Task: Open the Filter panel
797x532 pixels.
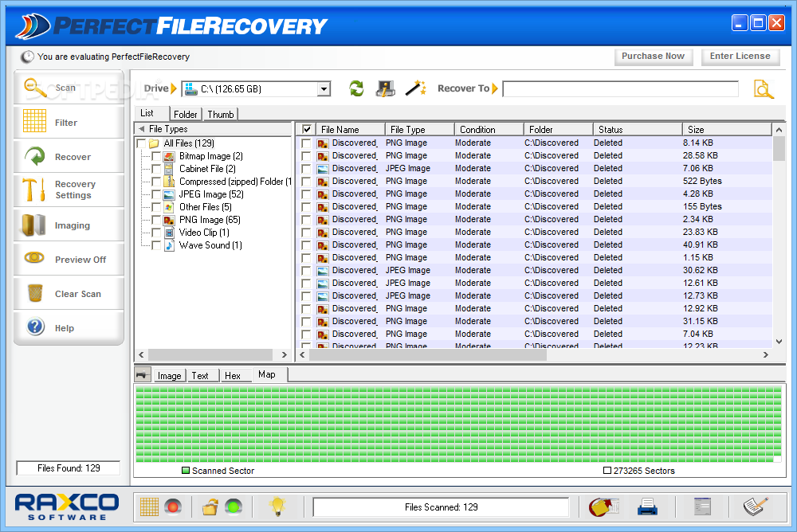Action: point(69,123)
